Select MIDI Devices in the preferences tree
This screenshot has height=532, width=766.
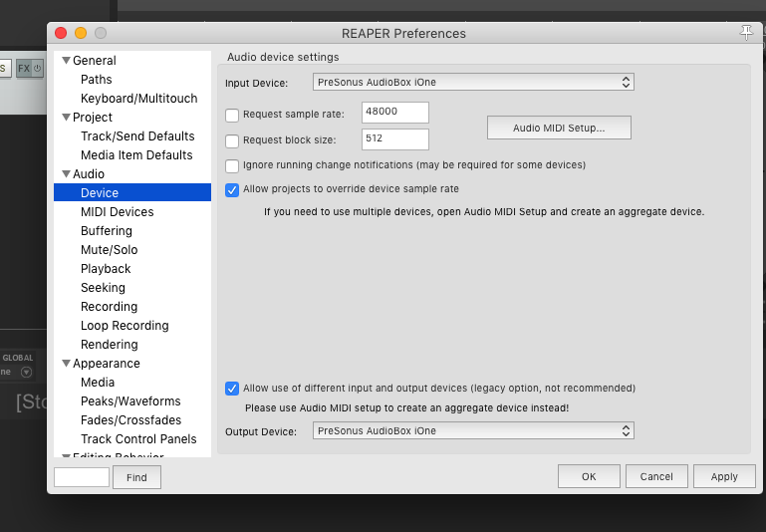tap(118, 212)
